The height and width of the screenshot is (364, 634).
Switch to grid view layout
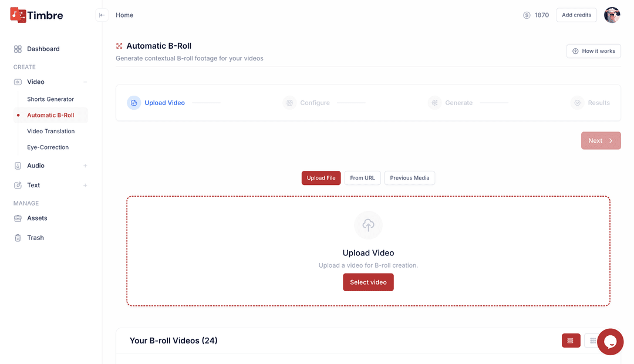pos(592,341)
